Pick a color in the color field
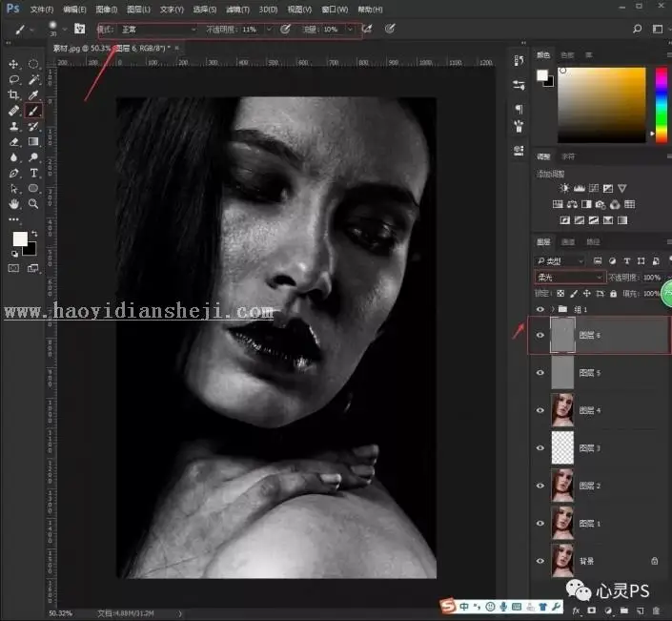This screenshot has height=621, width=672. [x=601, y=105]
